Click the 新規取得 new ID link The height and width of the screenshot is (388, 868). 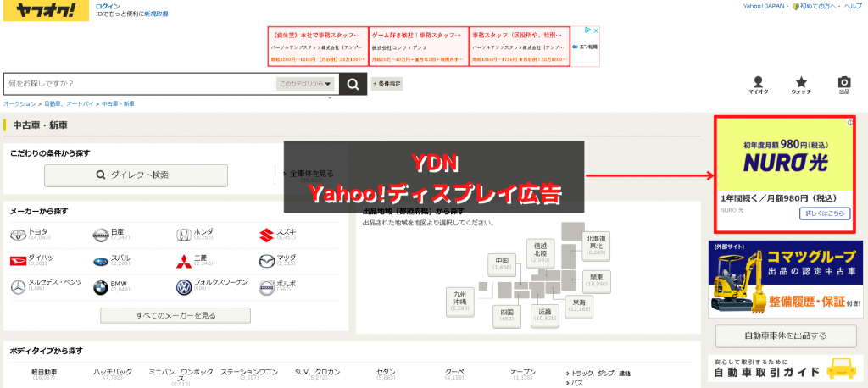click(x=157, y=14)
